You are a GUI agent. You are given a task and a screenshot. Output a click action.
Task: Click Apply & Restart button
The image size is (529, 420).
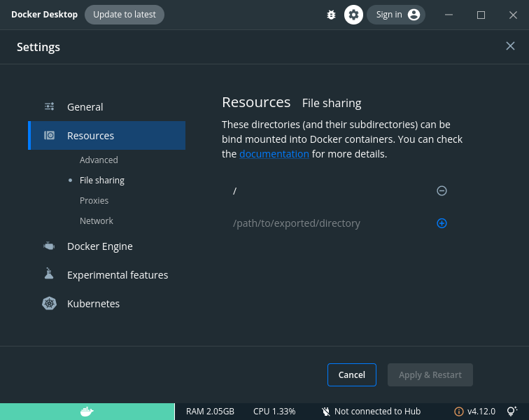pos(430,374)
